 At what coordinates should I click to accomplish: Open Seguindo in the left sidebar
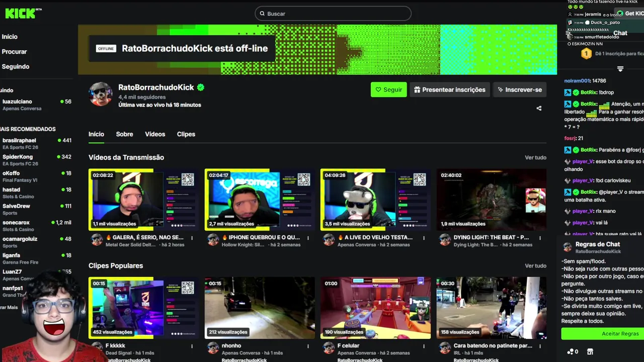click(16, 67)
